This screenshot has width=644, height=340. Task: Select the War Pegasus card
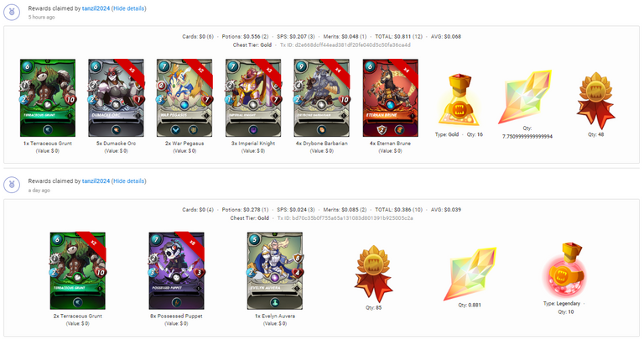pos(184,98)
